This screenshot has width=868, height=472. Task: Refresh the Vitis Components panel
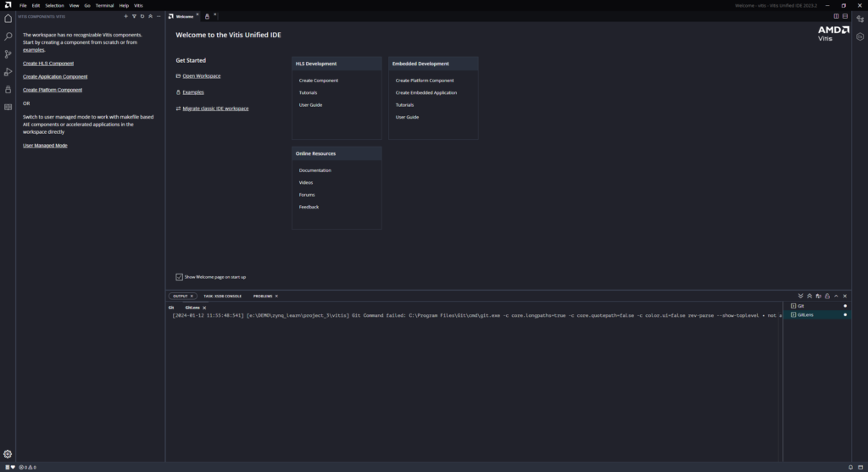[142, 17]
